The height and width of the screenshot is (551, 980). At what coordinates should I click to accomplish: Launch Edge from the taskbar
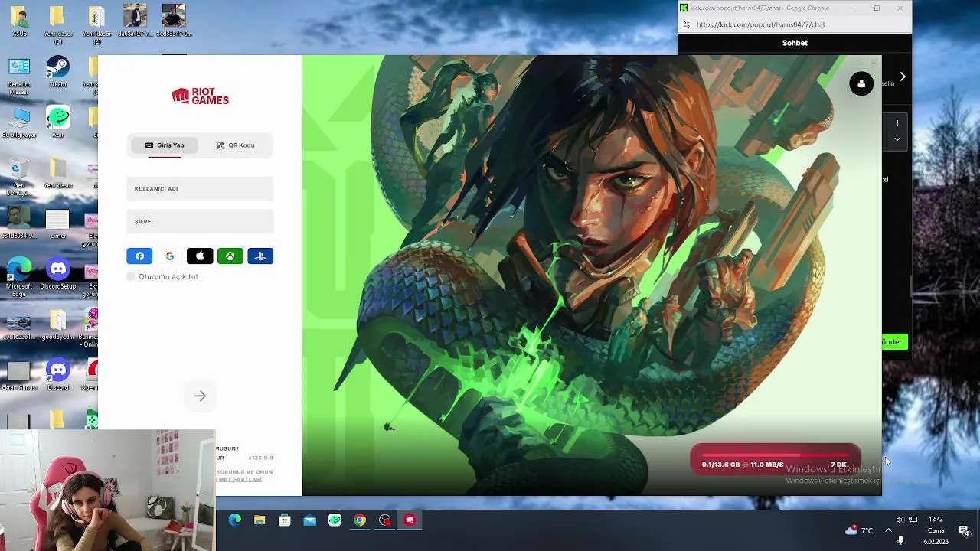point(234,520)
